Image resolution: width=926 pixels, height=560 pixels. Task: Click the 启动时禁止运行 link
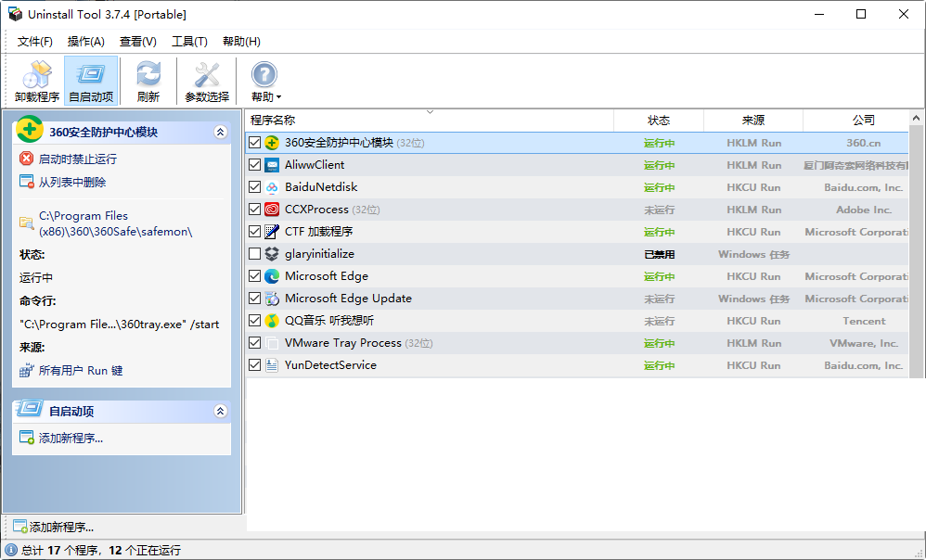(x=78, y=159)
